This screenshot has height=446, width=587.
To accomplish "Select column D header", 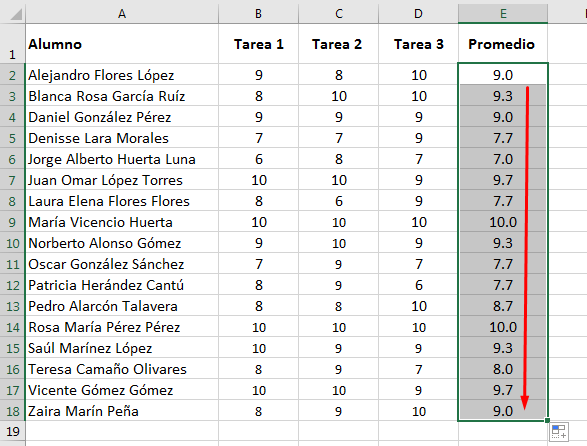I will (418, 14).
